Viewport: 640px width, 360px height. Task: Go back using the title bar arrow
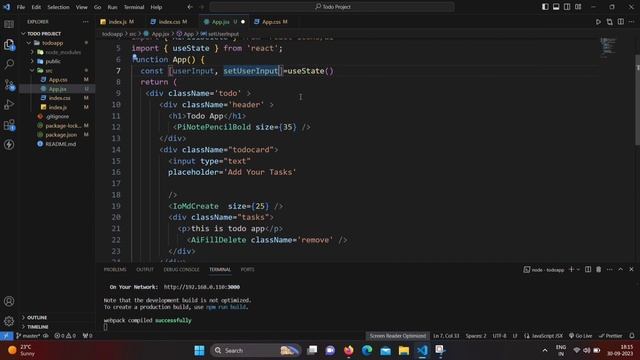(x=190, y=7)
